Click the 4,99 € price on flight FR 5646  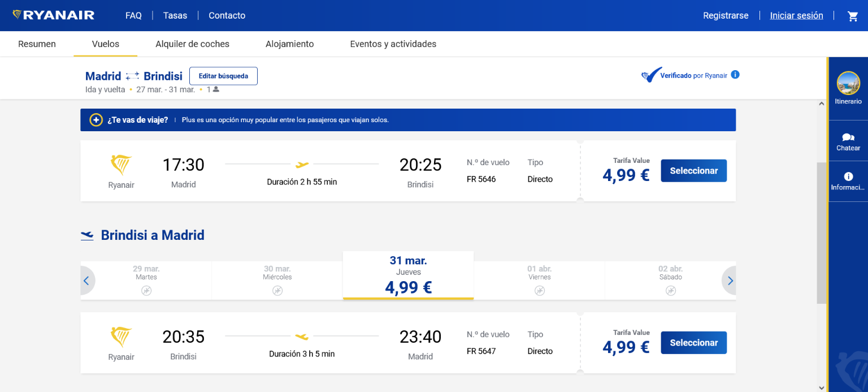pyautogui.click(x=626, y=175)
